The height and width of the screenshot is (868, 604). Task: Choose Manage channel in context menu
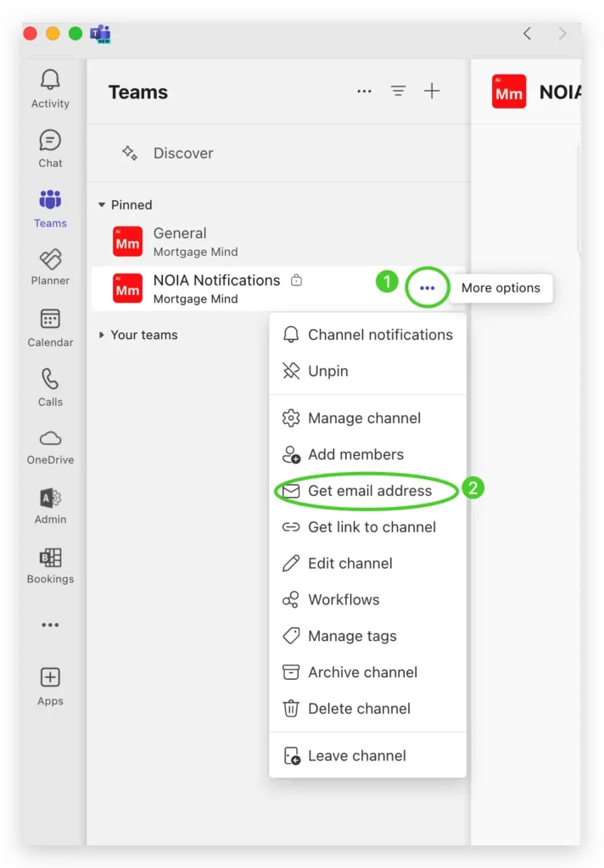tap(364, 418)
